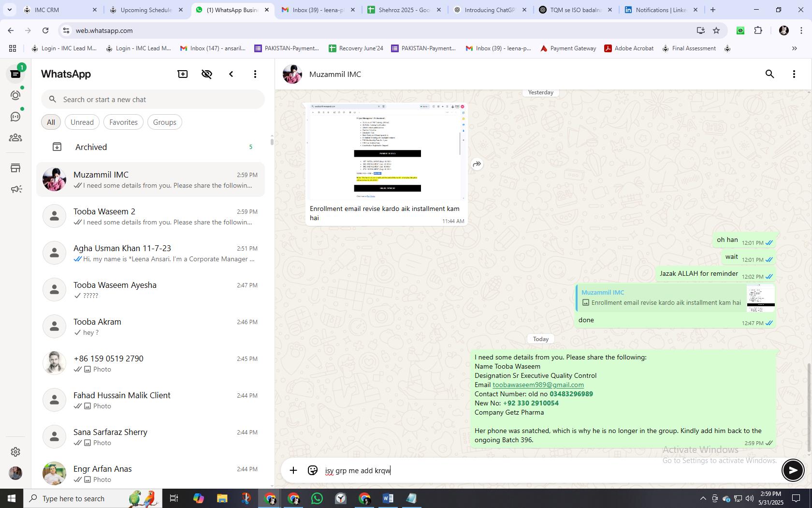Screen dimensions: 812x508
Task: Open Adobe Acrobat bookmark
Action: point(629,48)
